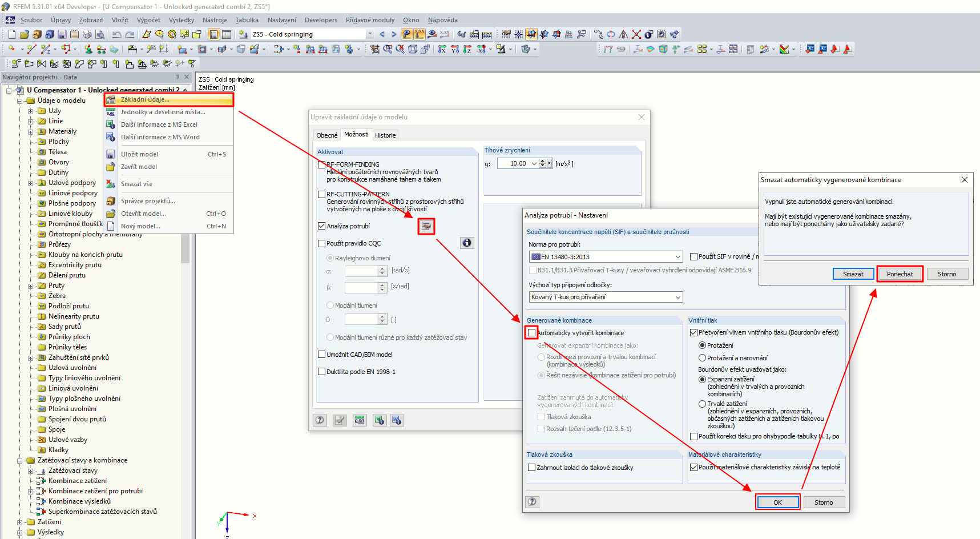Screen dimensions: 980x539
Task: Open the Soubor menu
Action: 31,20
